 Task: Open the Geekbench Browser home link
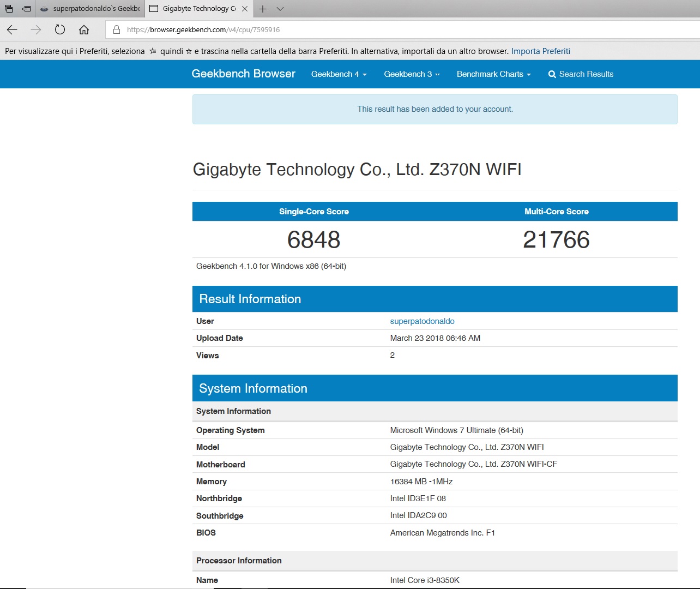point(243,74)
